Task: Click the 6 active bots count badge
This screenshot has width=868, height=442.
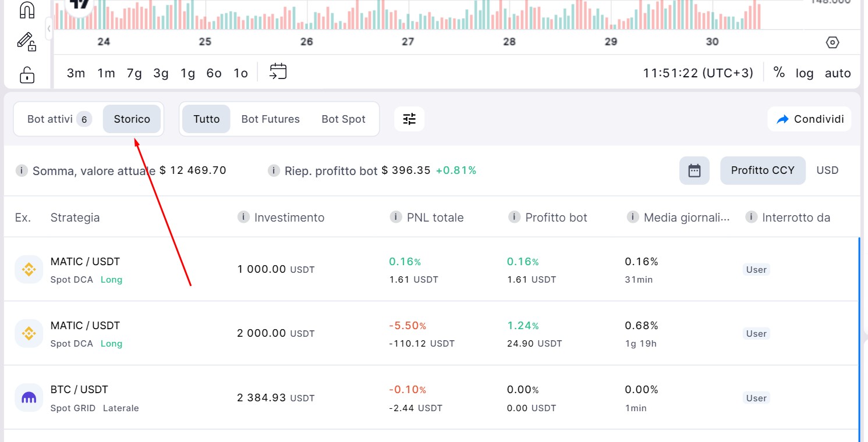Action: pos(84,119)
